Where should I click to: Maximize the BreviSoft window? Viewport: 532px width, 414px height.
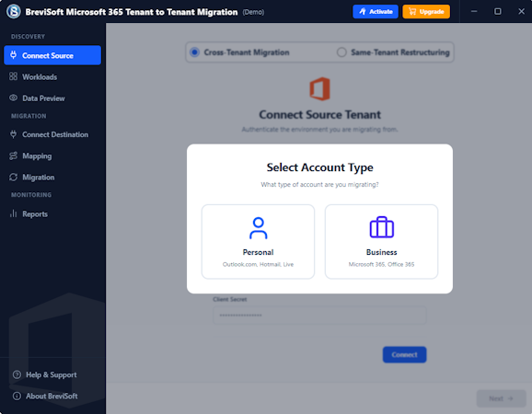pyautogui.click(x=497, y=12)
